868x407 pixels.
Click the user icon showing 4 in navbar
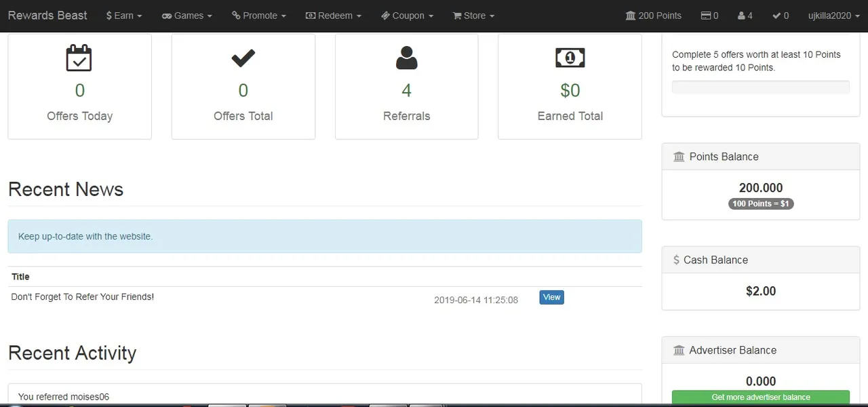(x=741, y=16)
